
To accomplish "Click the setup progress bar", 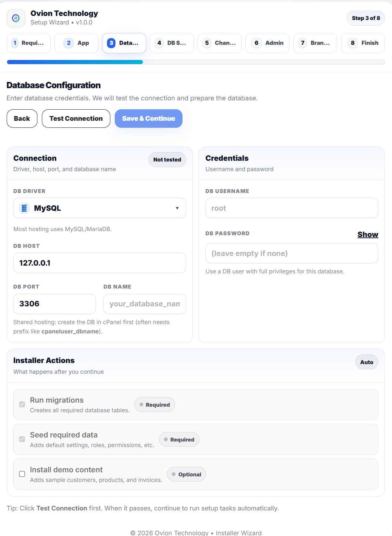I will (196, 62).
